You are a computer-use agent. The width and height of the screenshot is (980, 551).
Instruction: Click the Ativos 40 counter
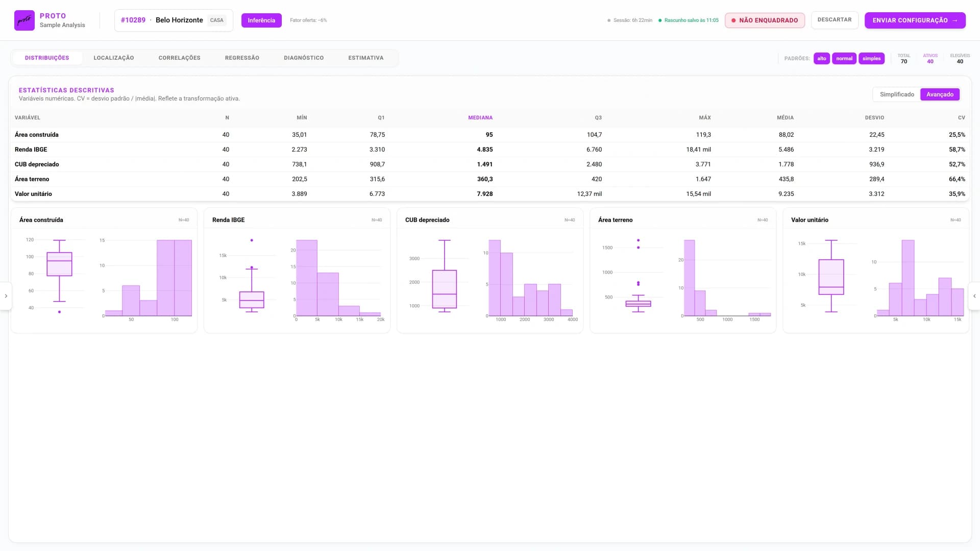[930, 59]
